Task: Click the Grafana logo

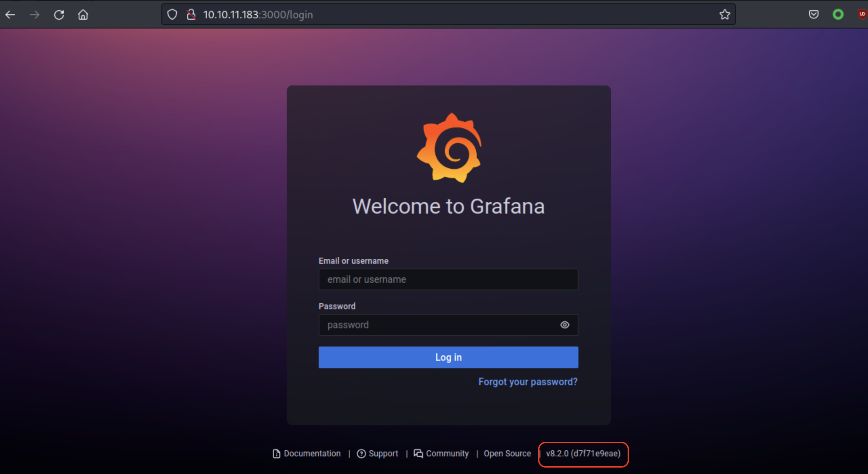Action: (x=449, y=148)
